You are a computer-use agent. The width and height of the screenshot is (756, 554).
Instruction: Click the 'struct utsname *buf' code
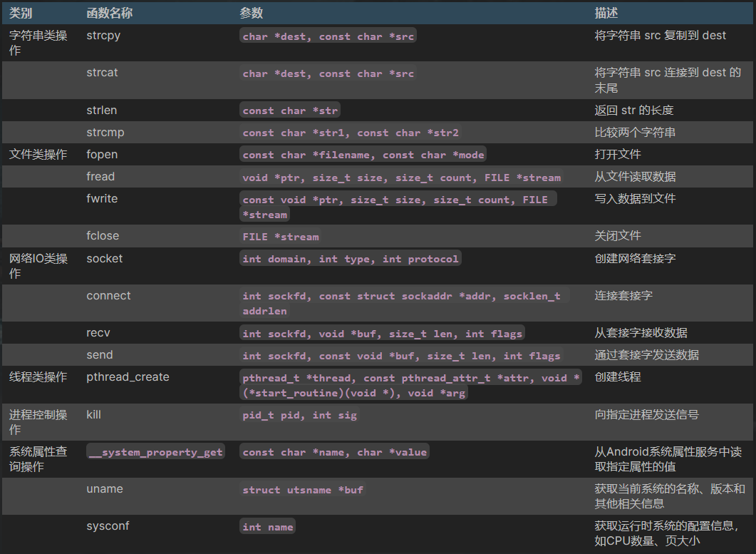pyautogui.click(x=303, y=490)
